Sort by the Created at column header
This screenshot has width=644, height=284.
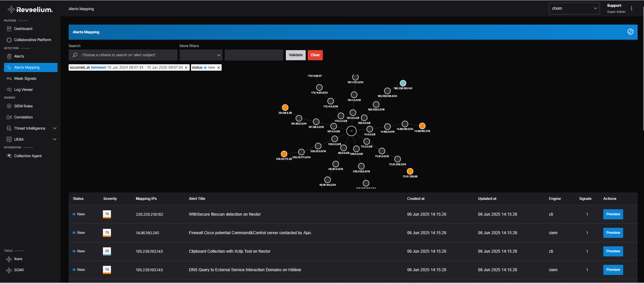[x=416, y=199]
